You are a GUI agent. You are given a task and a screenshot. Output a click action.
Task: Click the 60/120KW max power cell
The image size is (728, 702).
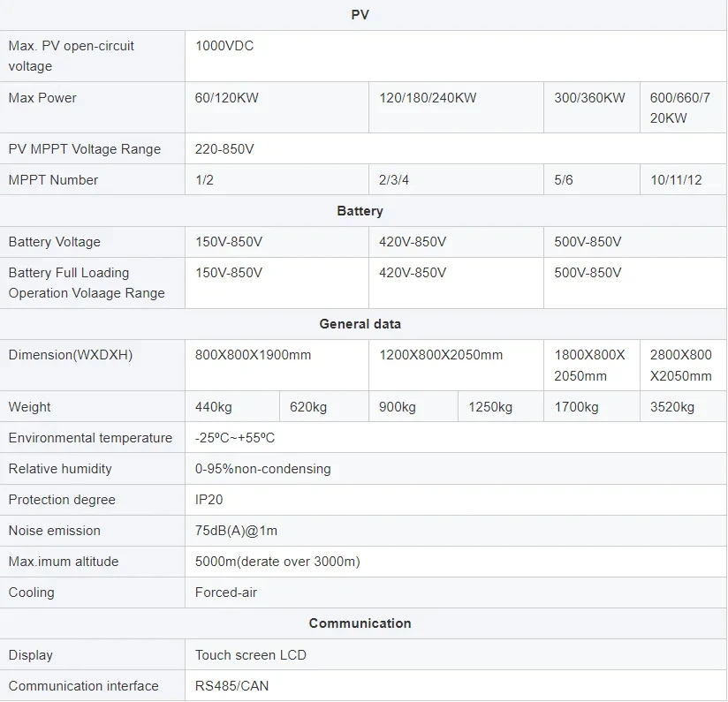coord(227,98)
